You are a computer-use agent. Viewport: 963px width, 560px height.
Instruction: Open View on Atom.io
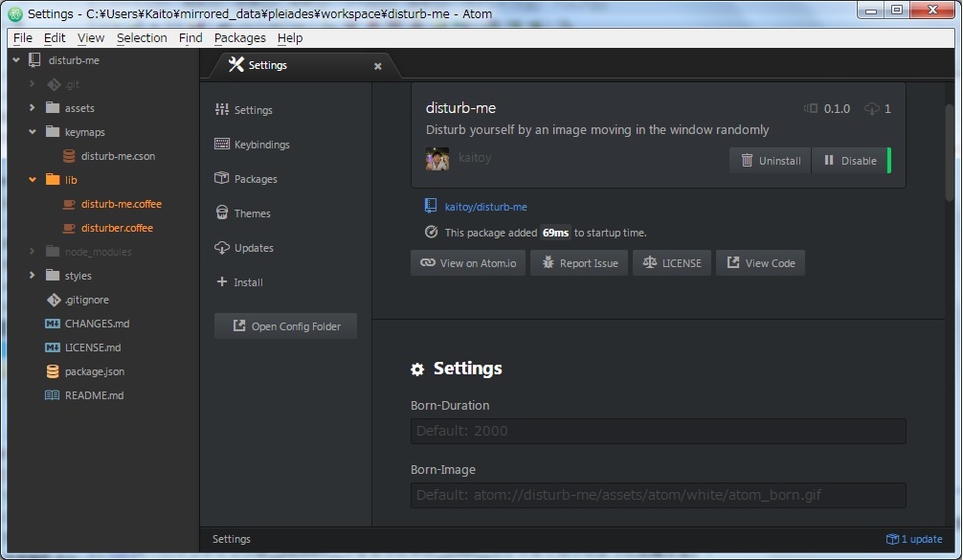pos(468,263)
